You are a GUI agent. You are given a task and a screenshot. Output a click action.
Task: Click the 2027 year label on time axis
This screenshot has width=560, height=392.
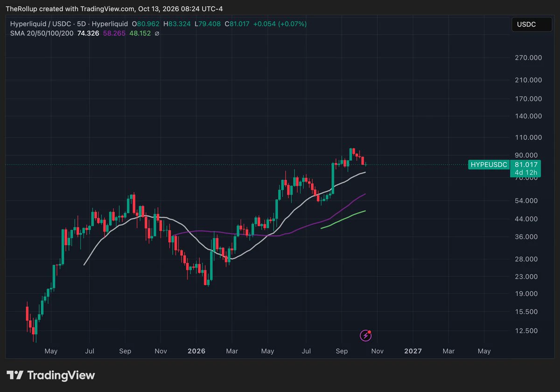[413, 351]
